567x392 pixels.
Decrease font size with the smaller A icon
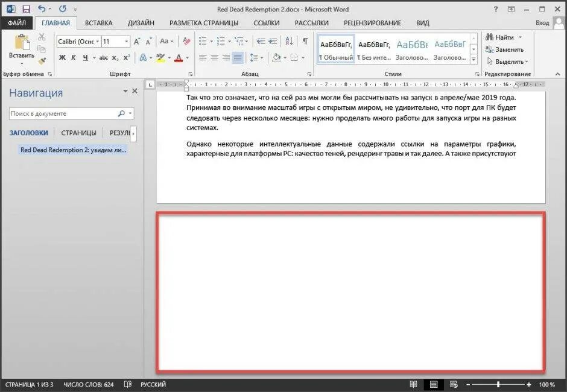click(148, 42)
